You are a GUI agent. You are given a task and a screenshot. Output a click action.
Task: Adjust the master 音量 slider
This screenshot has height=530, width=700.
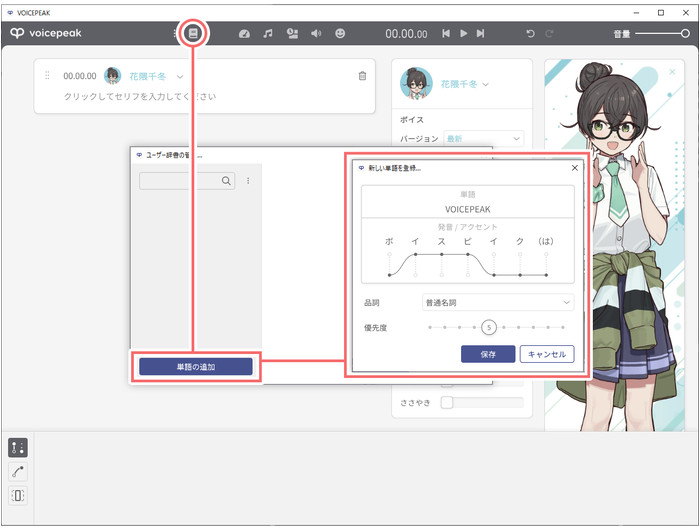point(662,33)
